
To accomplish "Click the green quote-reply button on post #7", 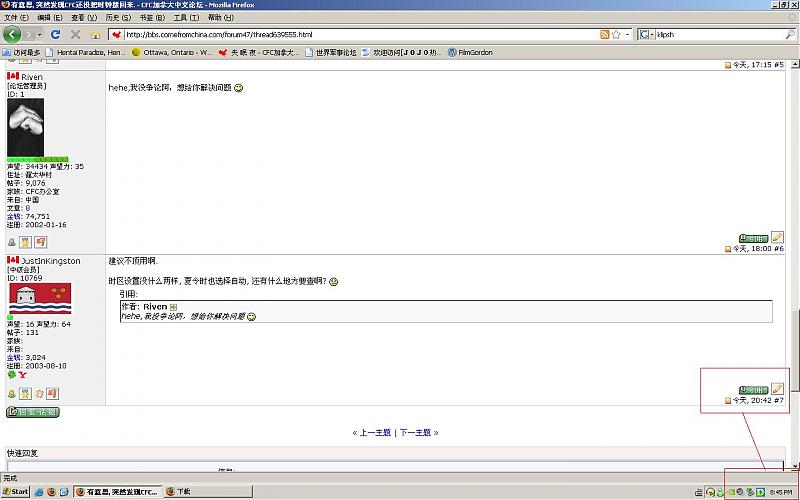I will pyautogui.click(x=753, y=389).
